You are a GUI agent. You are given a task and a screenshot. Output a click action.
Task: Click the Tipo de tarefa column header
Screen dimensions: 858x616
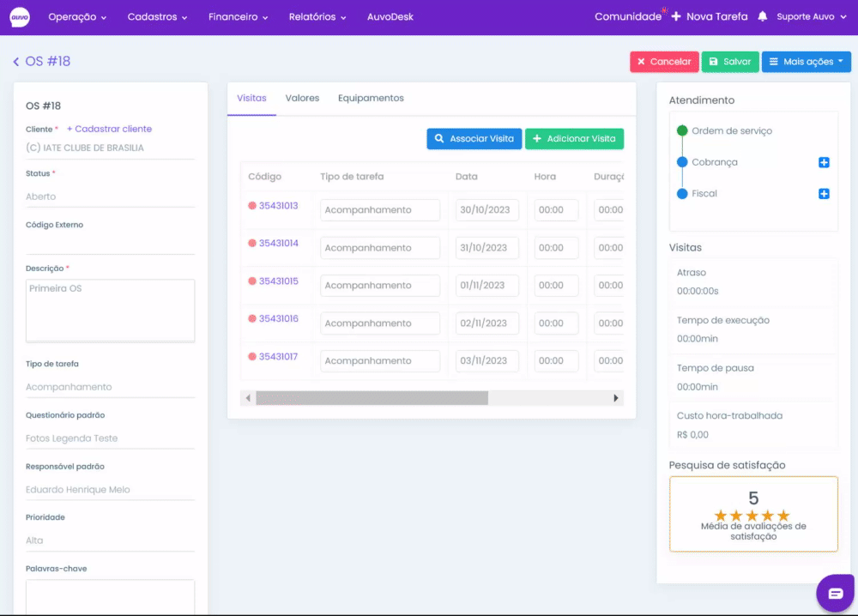[x=352, y=176]
